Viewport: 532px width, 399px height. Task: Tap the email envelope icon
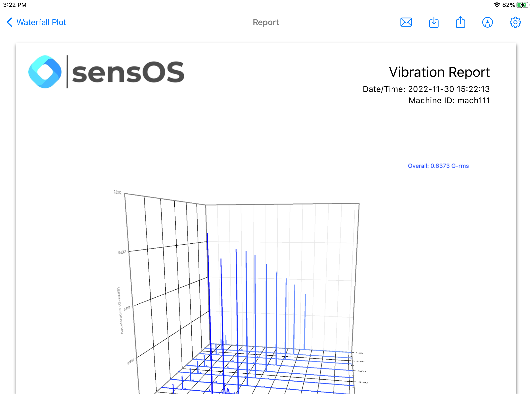point(406,22)
